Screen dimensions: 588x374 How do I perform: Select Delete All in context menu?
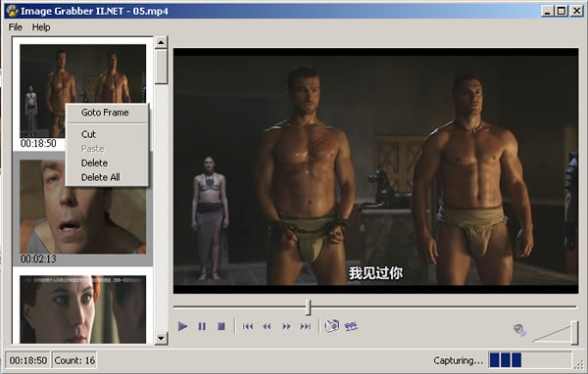(x=101, y=177)
